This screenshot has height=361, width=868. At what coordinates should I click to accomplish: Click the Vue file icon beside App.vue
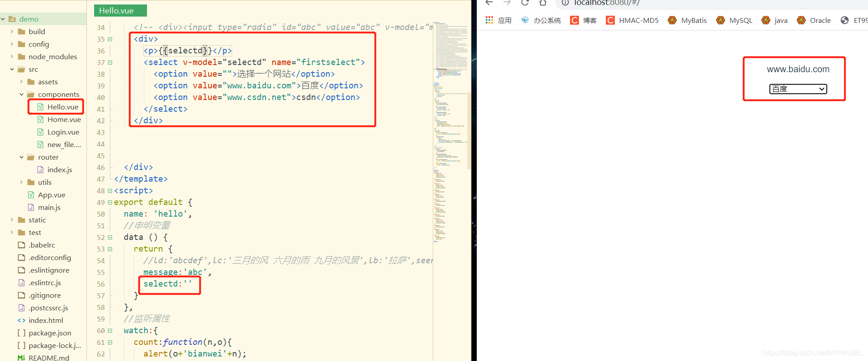point(31,195)
